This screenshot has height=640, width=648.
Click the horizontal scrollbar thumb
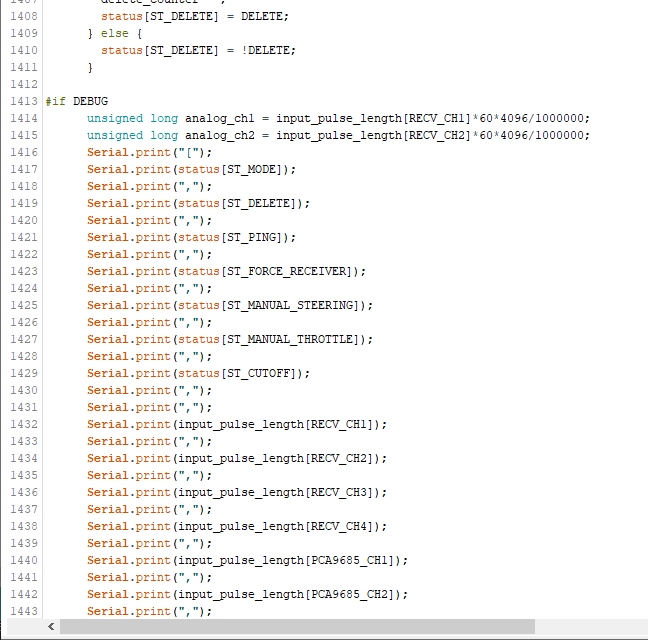pos(297,626)
